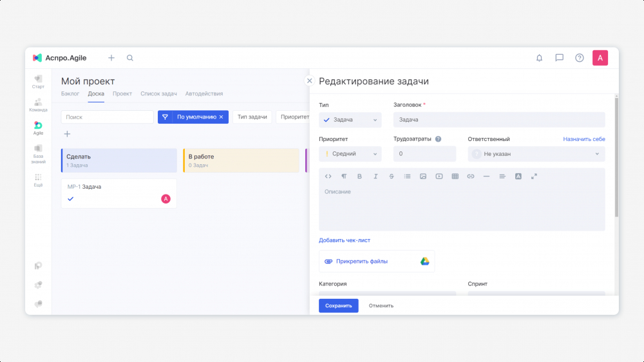Click the Аспро.Agile logo icon

click(37, 58)
